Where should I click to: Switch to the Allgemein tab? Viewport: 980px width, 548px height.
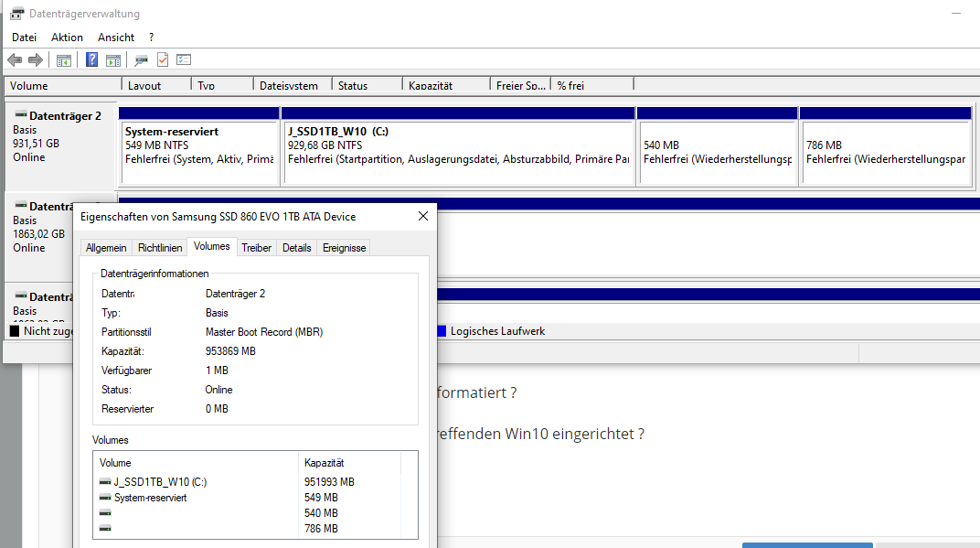[106, 248]
